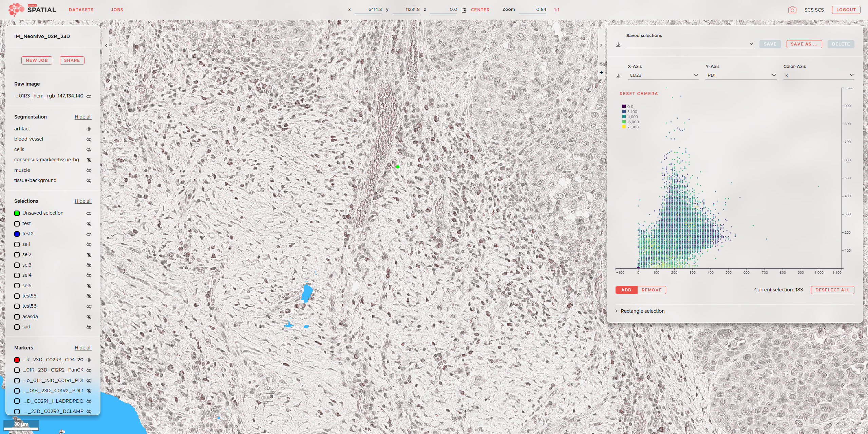Click the Deselect All button
Screen dimensions: 868x434
click(x=832, y=290)
